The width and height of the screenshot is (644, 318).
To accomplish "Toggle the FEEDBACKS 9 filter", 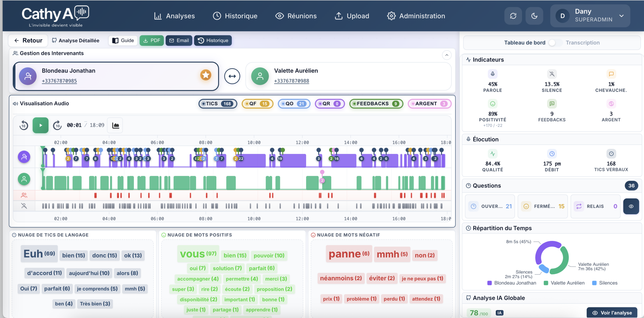I will (x=376, y=104).
